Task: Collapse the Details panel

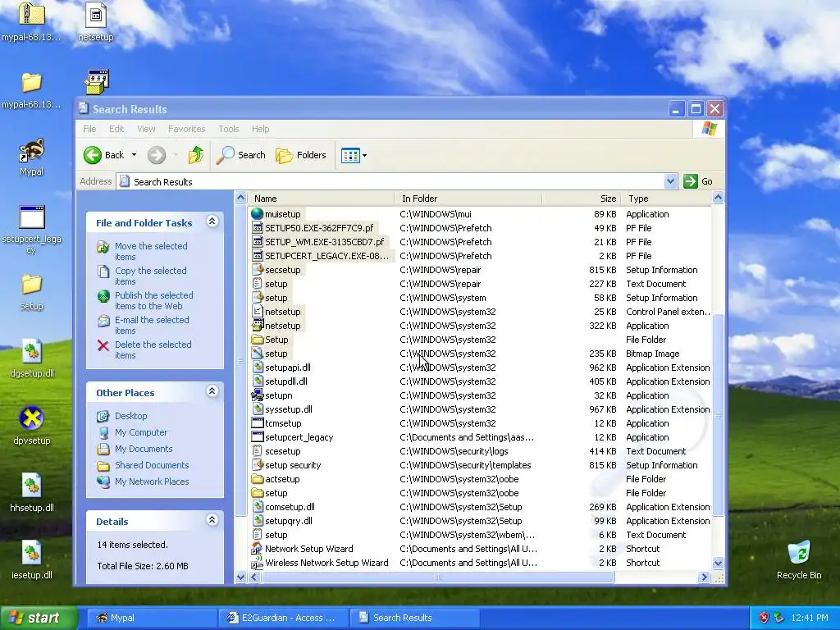Action: pos(212,519)
